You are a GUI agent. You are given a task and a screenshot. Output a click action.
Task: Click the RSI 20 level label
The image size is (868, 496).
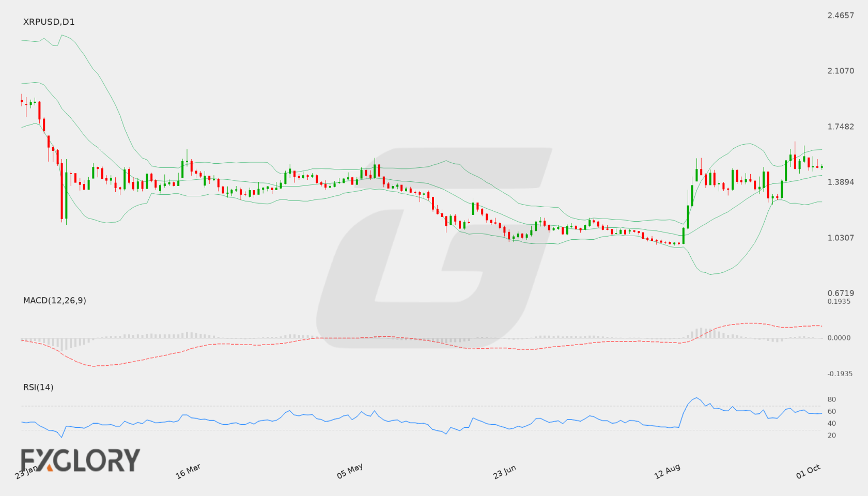[832, 435]
